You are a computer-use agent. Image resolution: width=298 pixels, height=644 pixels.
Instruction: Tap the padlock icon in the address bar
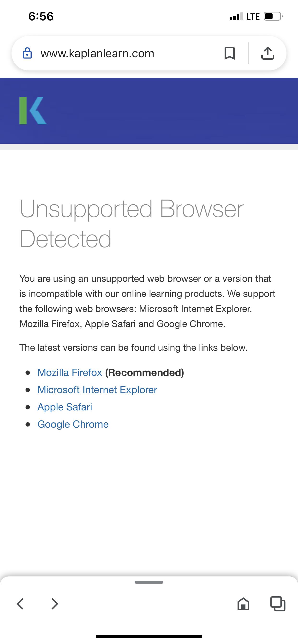click(x=28, y=53)
